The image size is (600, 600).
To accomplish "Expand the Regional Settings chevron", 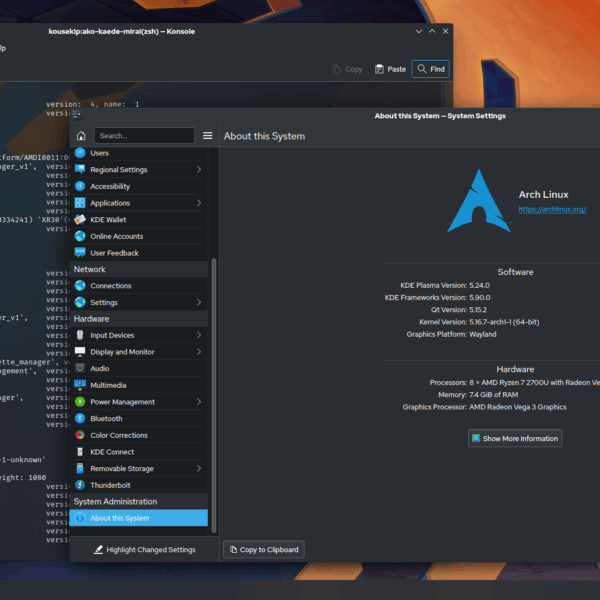I will click(199, 170).
